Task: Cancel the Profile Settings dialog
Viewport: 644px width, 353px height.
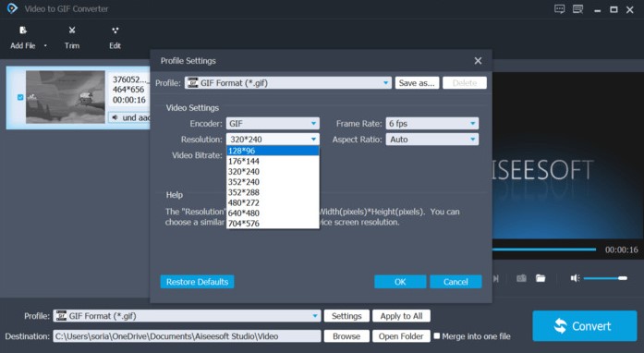Action: click(x=456, y=282)
